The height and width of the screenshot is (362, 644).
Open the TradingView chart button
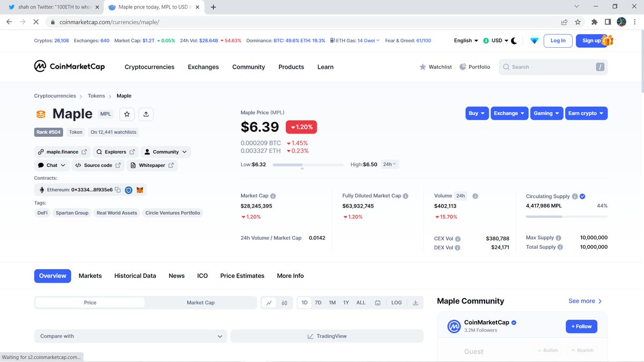[327, 336]
